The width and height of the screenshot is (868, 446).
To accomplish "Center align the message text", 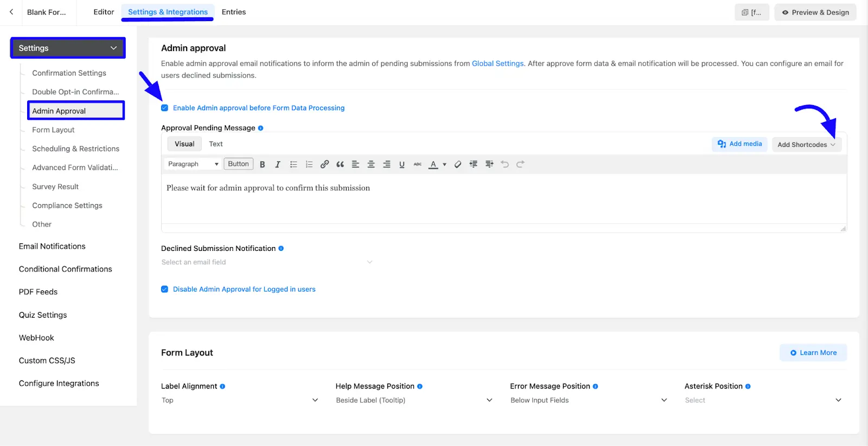I will 371,164.
